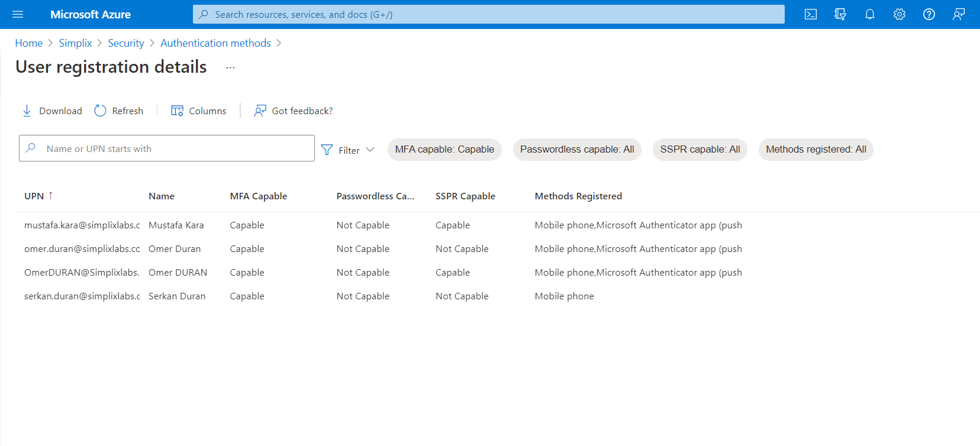Click the feedback person icon in header

pos(959,14)
